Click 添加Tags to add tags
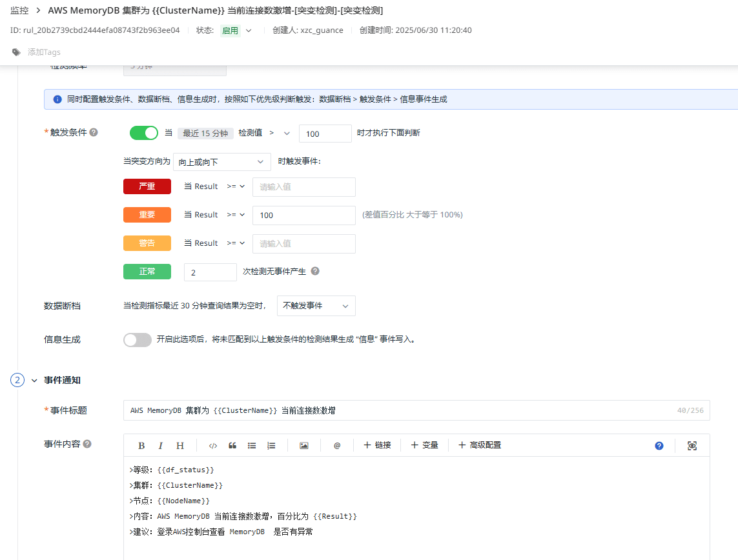Screen dimensions: 738x560 (x=44, y=52)
